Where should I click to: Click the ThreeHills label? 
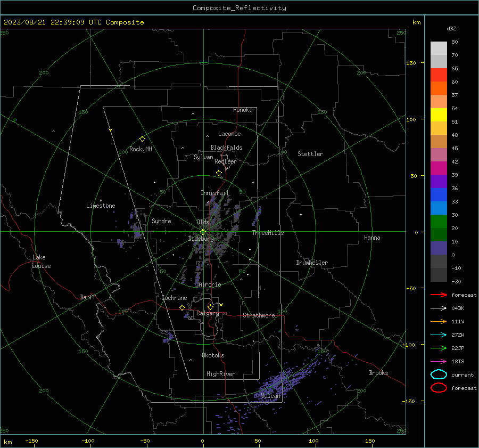tap(268, 233)
